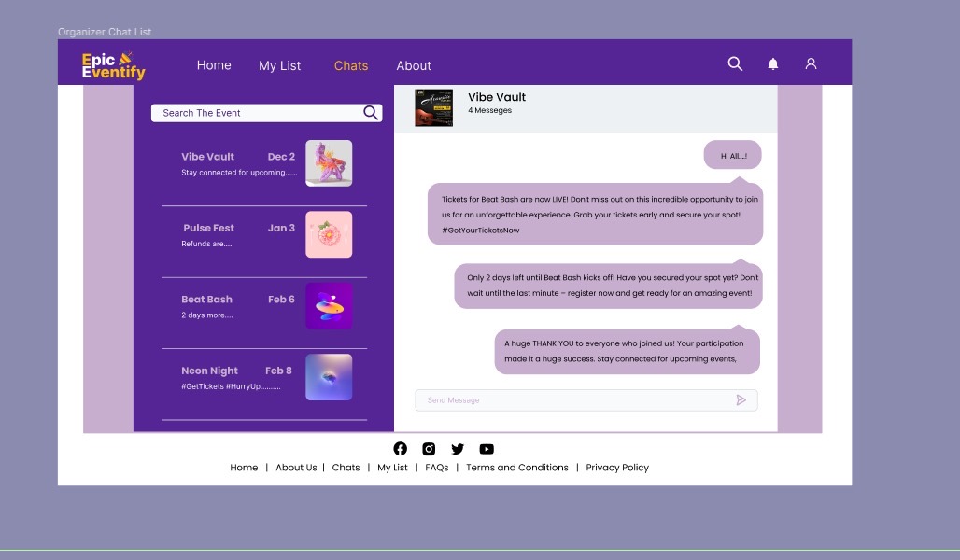Open the Terms and Conditions footer link
Screen dimensions: 960x560
click(516, 468)
